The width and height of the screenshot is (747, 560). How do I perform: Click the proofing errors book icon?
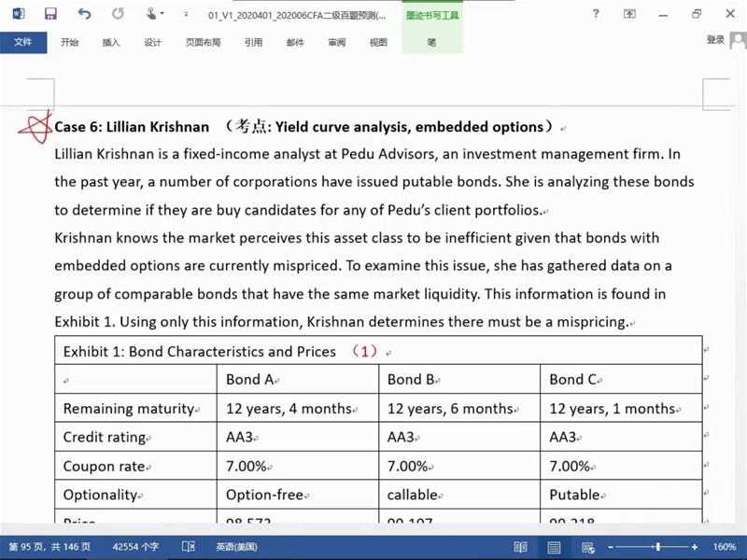189,547
